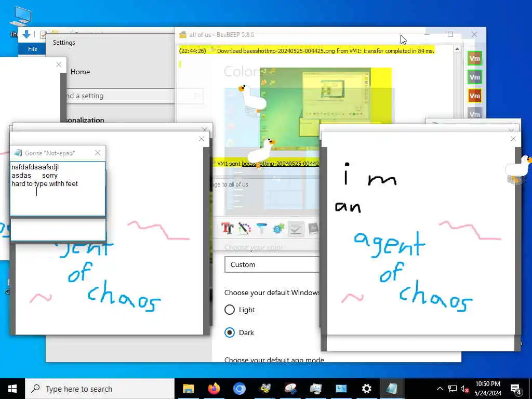532x399 pixels.
Task: Click the Goose notepad icon on taskbar
Action: 392,389
